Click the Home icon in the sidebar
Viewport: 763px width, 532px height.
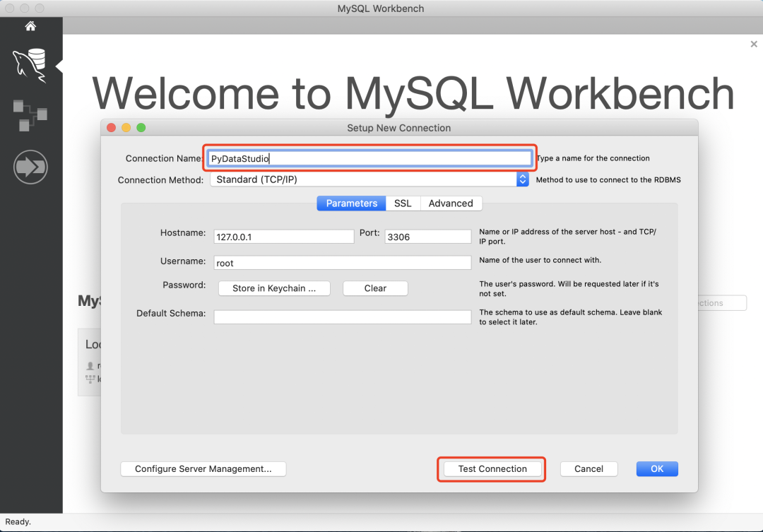pyautogui.click(x=30, y=25)
